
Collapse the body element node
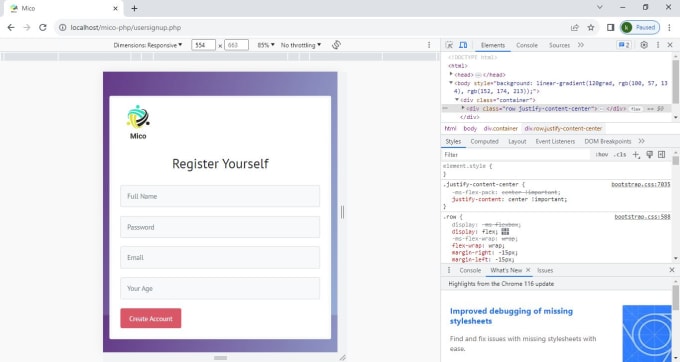coord(451,82)
